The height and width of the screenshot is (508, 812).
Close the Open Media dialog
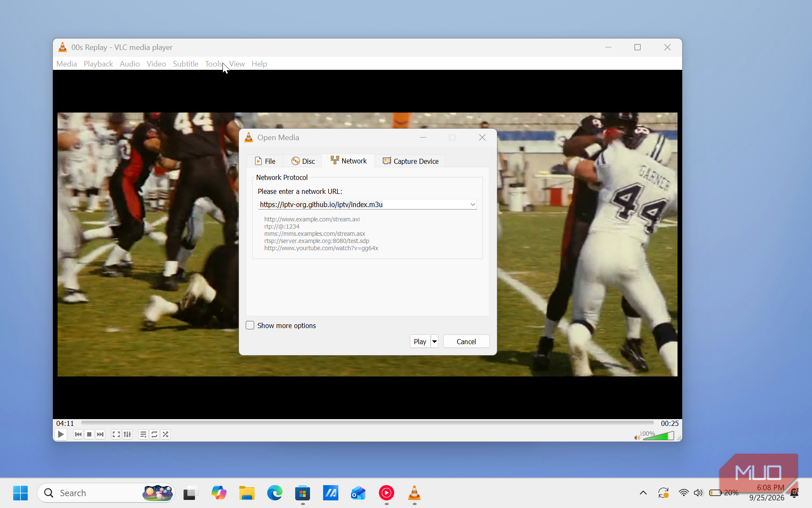click(x=482, y=138)
